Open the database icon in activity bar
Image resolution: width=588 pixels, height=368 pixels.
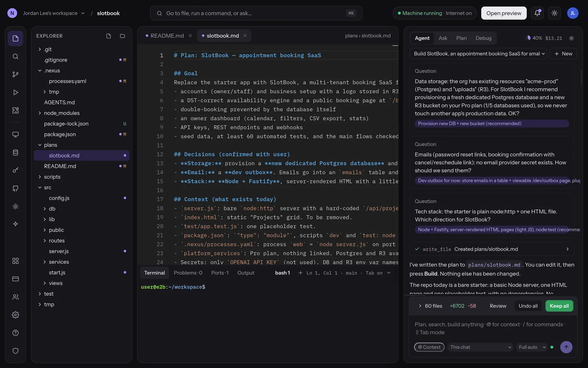pyautogui.click(x=15, y=152)
